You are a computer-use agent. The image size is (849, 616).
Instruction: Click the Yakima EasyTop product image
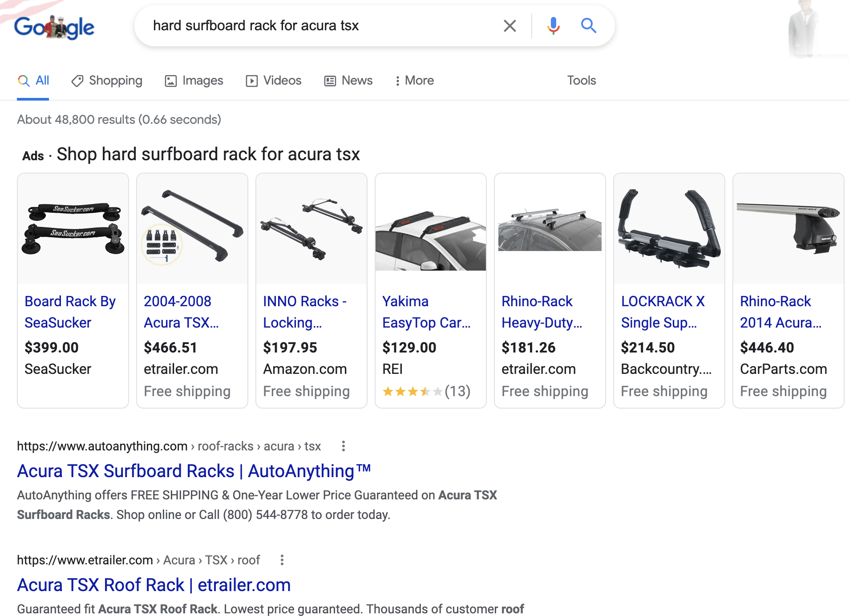(430, 229)
